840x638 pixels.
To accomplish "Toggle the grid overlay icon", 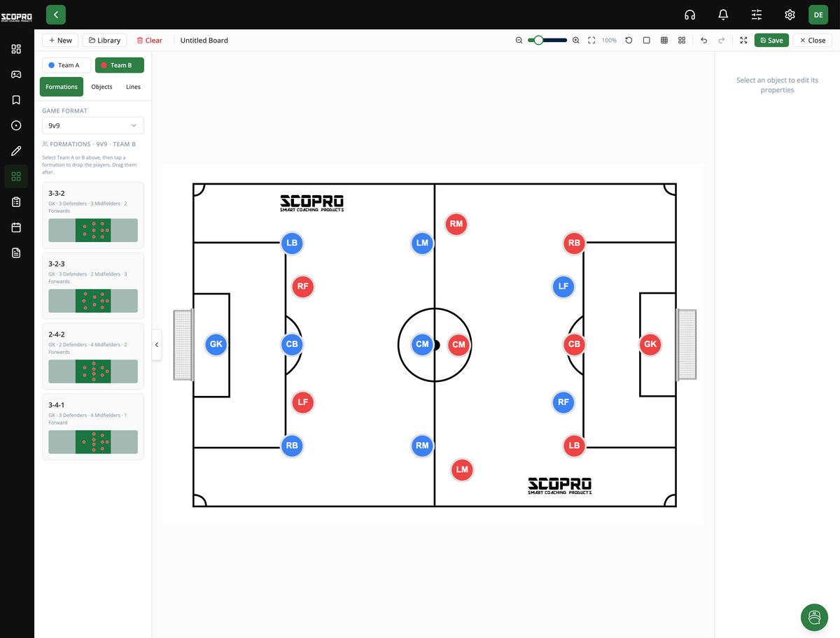I will (664, 41).
